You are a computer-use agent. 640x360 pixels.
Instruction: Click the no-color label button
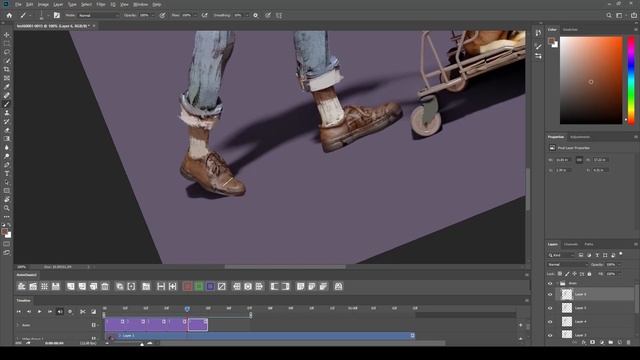click(x=222, y=287)
